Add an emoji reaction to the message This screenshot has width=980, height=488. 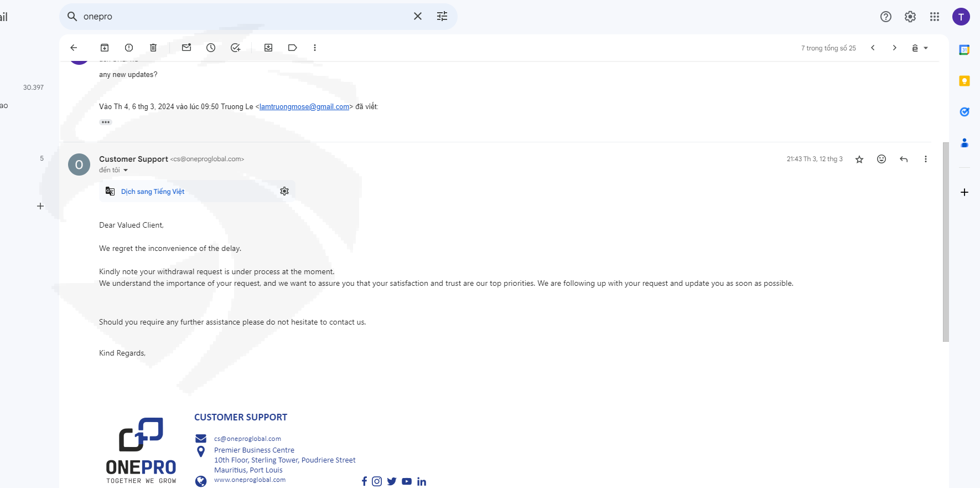882,159
